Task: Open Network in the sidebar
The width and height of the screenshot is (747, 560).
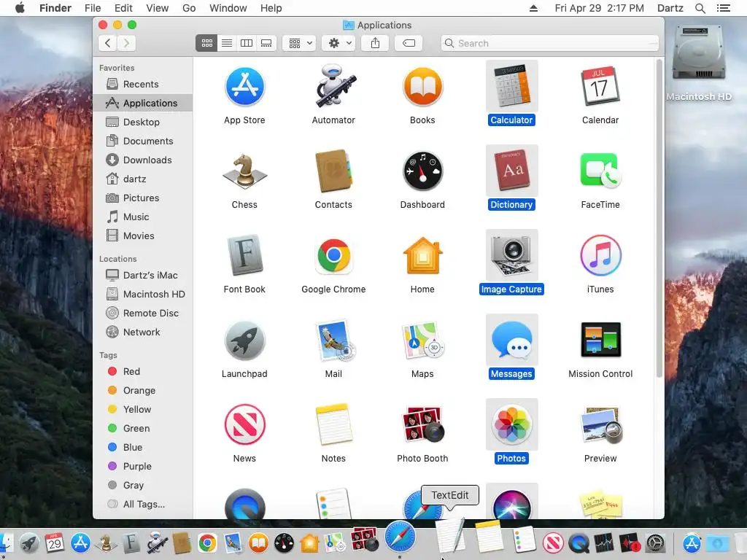Action: click(143, 332)
